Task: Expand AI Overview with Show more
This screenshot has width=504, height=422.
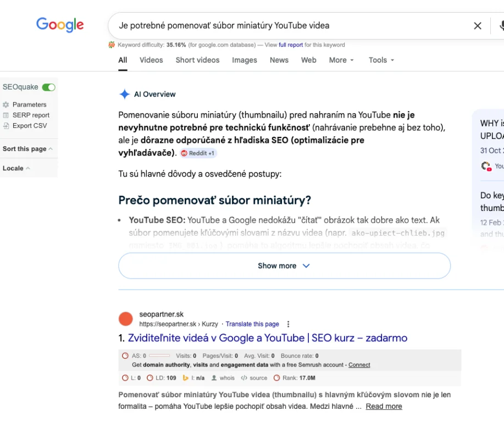Action: point(284,266)
